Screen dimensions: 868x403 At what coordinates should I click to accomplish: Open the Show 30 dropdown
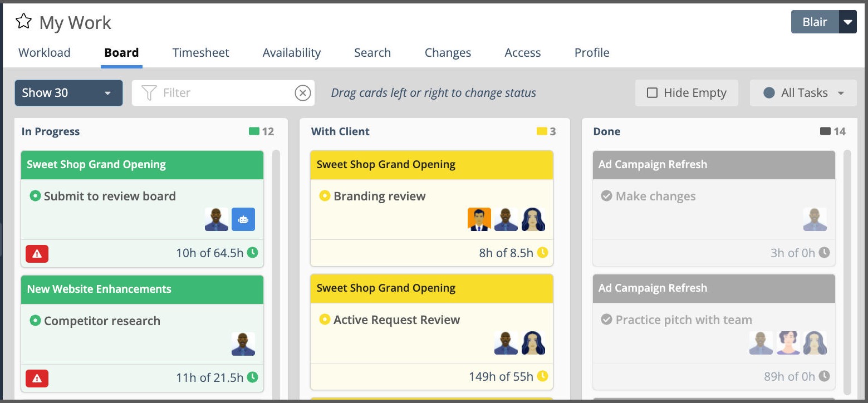coord(68,92)
